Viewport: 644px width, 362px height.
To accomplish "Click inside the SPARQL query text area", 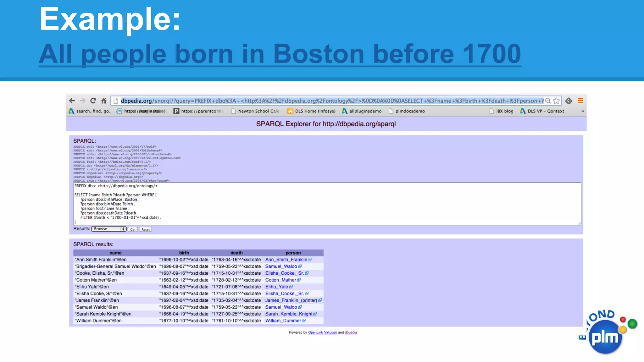I will click(x=327, y=204).
